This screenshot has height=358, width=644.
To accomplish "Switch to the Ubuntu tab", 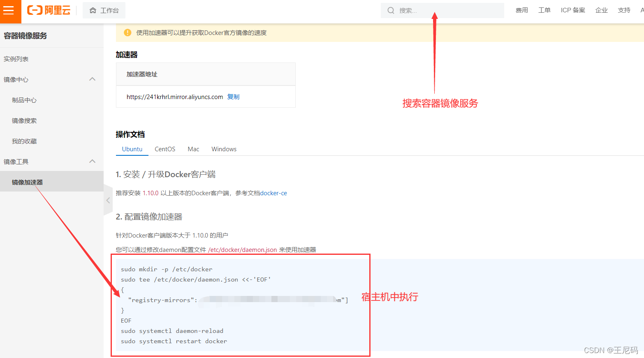I will tap(132, 149).
